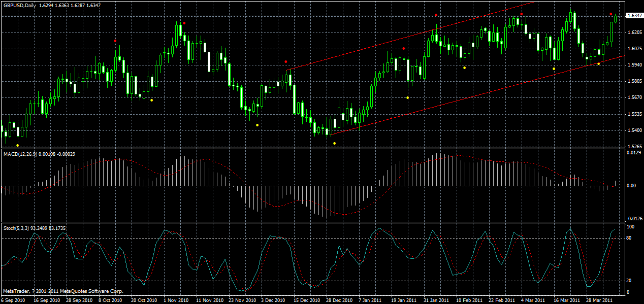Click the 6 Sep 2010 date axis label
This screenshot has height=304, width=644.
(14, 299)
